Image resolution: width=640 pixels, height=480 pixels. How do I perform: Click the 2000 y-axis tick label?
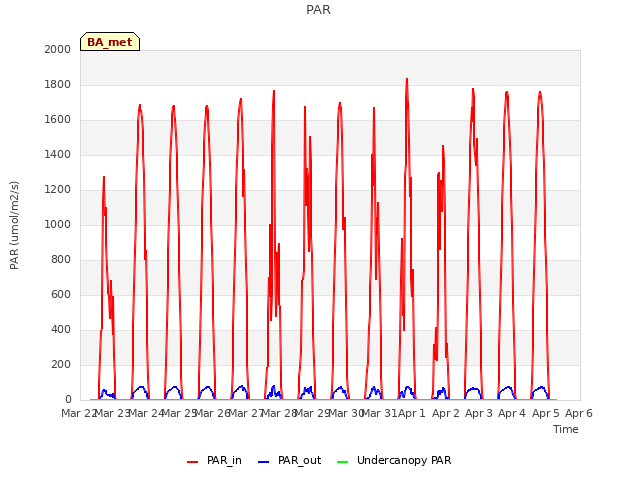tap(58, 49)
